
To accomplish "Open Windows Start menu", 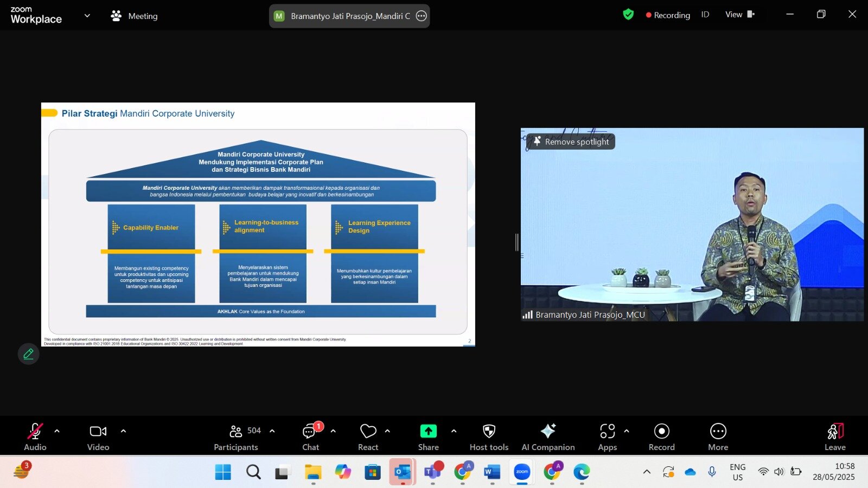I will click(x=223, y=472).
